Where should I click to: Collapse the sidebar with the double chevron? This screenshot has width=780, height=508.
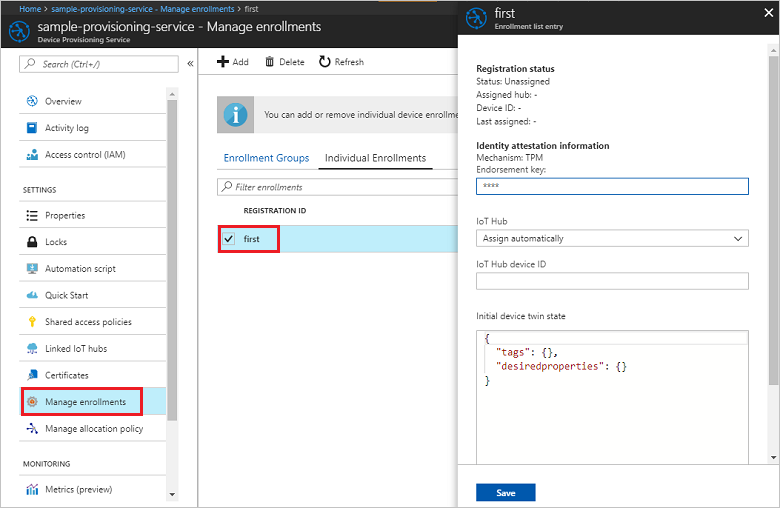pos(190,64)
